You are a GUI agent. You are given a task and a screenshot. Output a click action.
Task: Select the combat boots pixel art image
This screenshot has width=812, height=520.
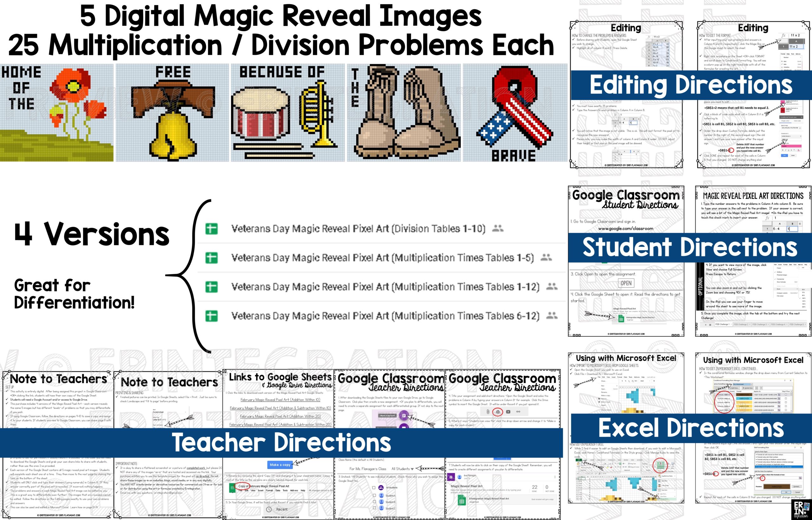pyautogui.click(x=404, y=113)
